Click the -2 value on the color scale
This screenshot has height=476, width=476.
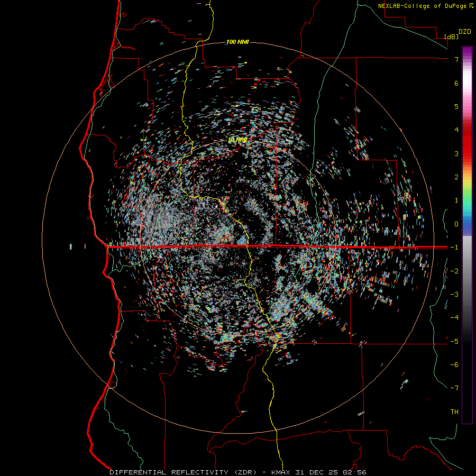point(454,271)
